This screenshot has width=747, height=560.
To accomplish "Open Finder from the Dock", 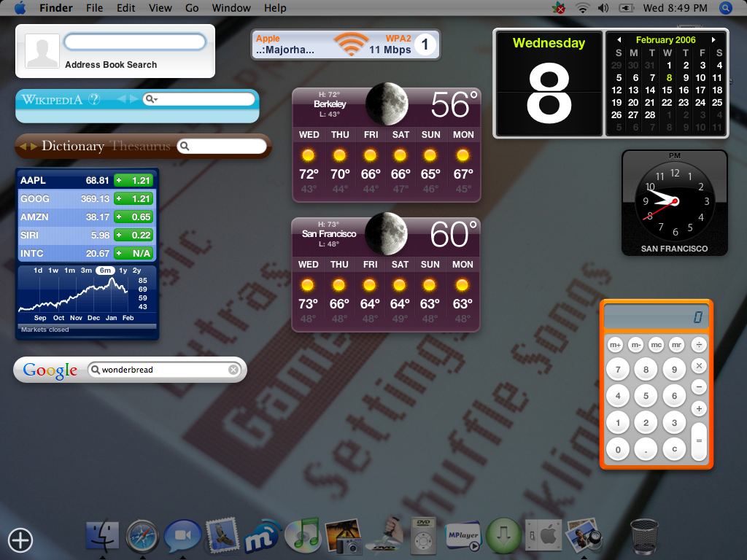I will 102,535.
